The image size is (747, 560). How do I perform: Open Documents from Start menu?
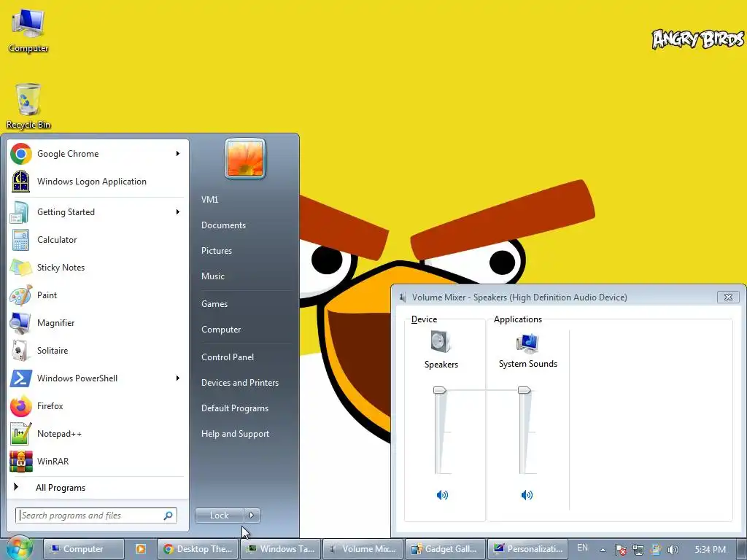point(223,225)
